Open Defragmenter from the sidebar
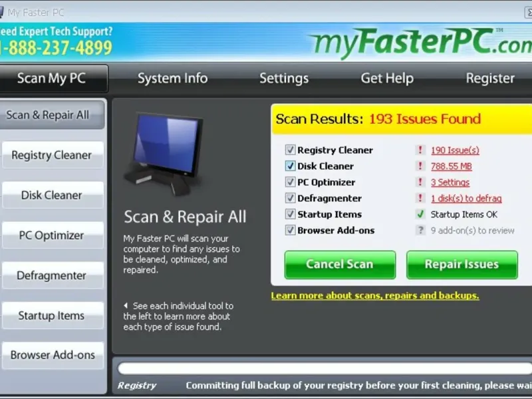Viewport: 532px width, 399px height. [53, 275]
